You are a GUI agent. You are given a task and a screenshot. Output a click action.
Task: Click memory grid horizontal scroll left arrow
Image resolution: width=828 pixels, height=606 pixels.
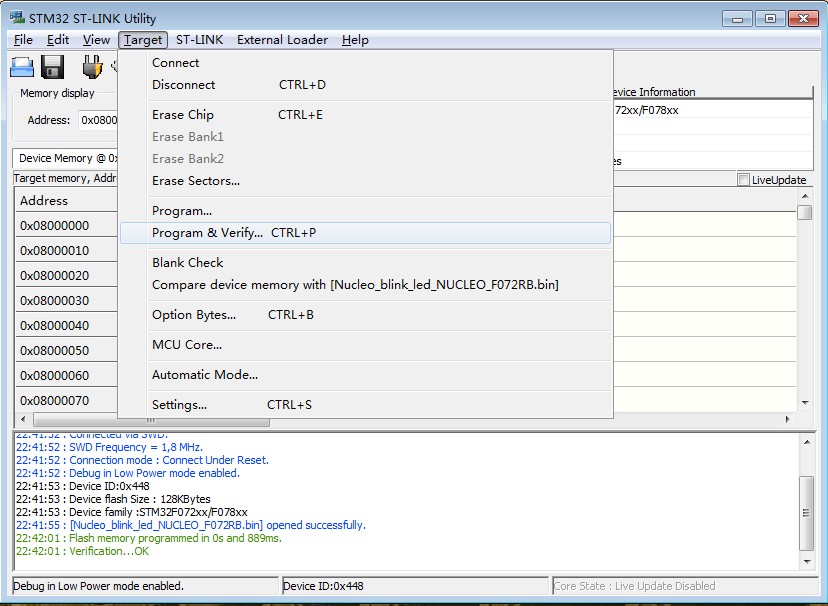point(23,419)
